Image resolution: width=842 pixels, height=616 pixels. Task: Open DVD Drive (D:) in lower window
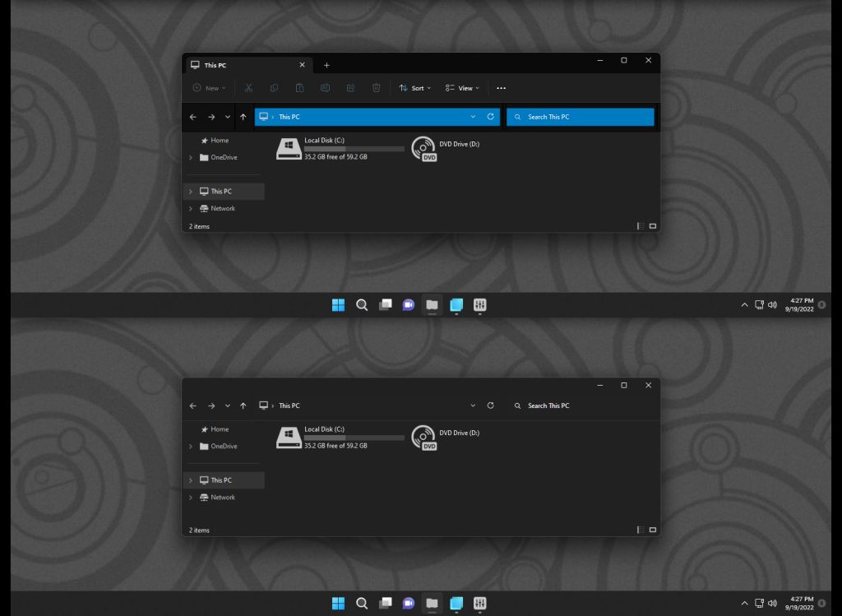tap(446, 438)
